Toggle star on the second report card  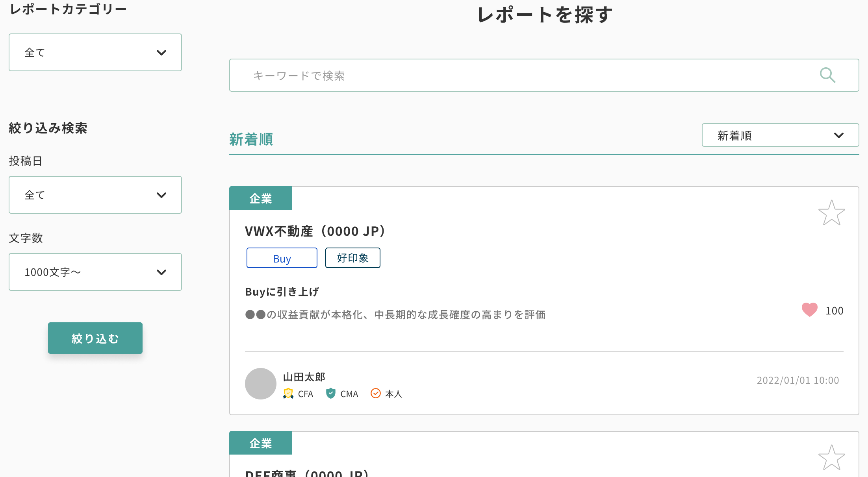[831, 458]
